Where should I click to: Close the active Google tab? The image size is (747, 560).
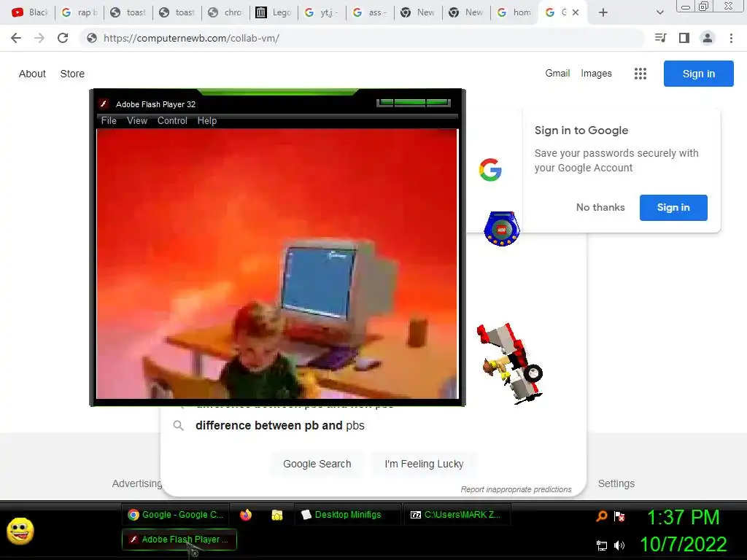[576, 12]
